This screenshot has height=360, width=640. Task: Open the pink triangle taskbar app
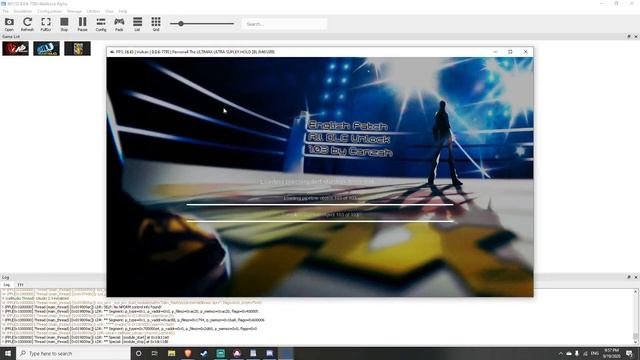point(237,353)
